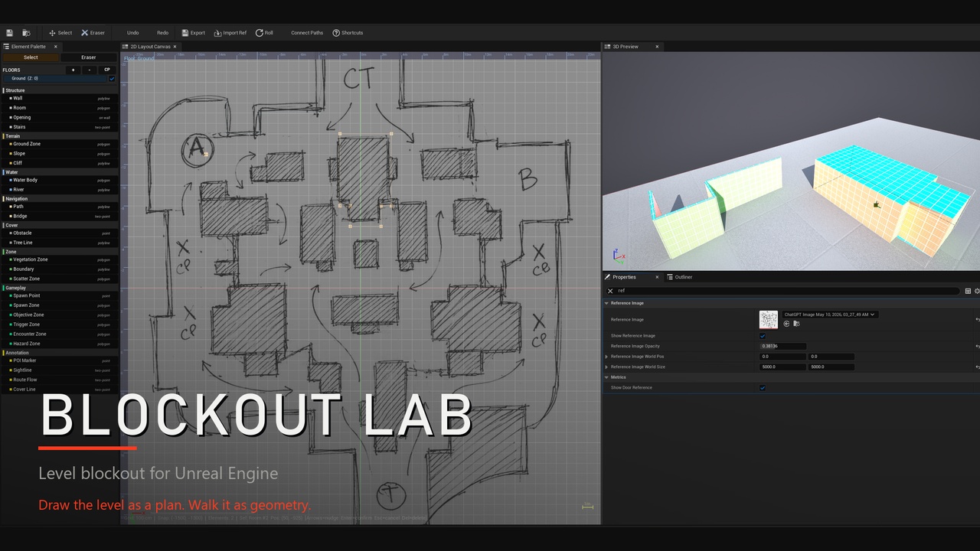Reset Reference Image Opacity to default
The width and height of the screenshot is (980, 551).
click(977, 346)
